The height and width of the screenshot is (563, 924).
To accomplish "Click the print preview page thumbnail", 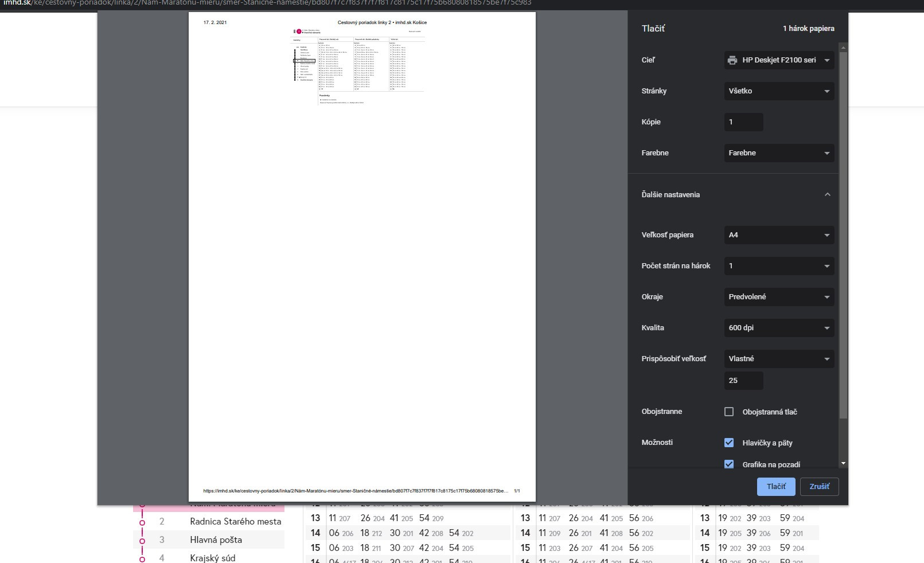I will click(362, 257).
